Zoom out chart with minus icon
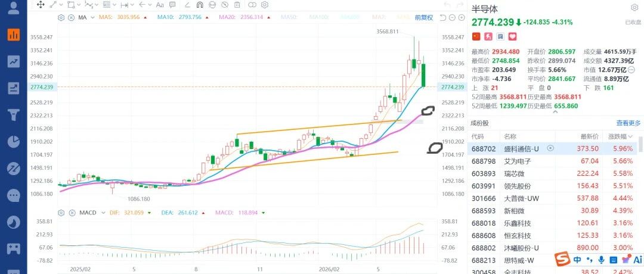Image resolution: width=644 pixels, height=274 pixels. point(452,18)
